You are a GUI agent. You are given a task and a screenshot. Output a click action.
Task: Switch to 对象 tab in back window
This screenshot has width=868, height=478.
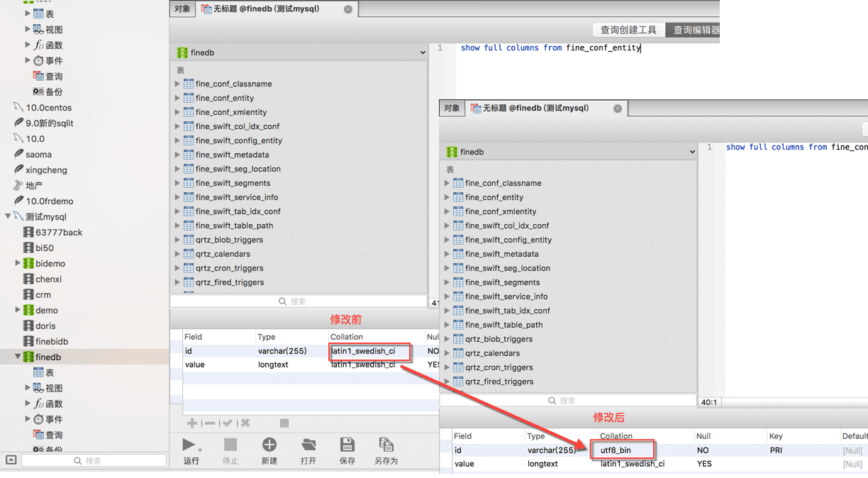182,9
